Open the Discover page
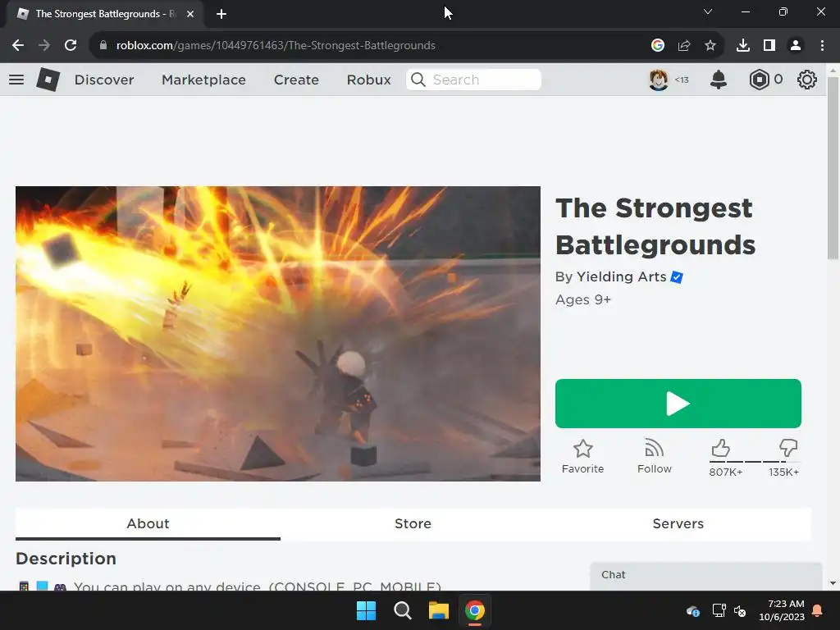The height and width of the screenshot is (630, 840). tap(104, 80)
